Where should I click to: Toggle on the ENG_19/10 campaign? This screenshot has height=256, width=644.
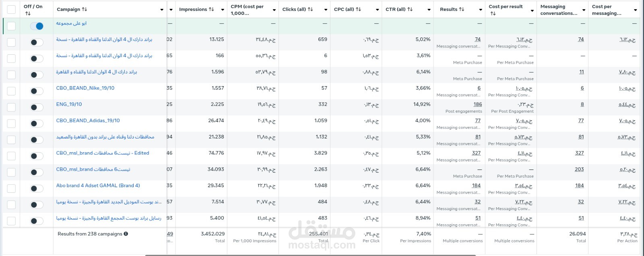click(37, 107)
